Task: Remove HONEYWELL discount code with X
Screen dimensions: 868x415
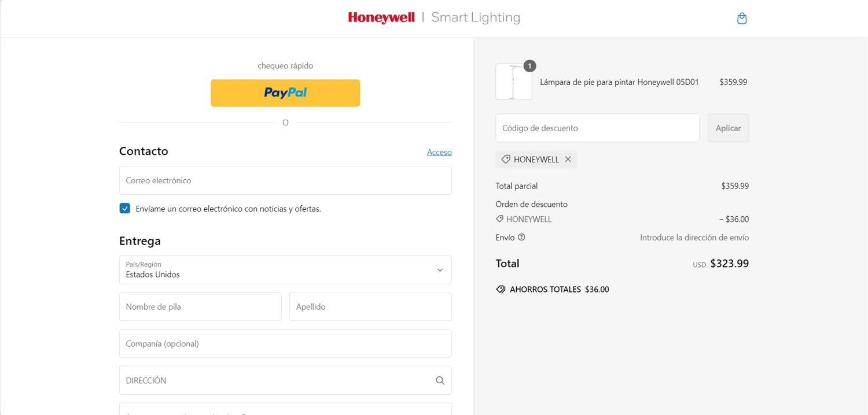Action: point(568,160)
